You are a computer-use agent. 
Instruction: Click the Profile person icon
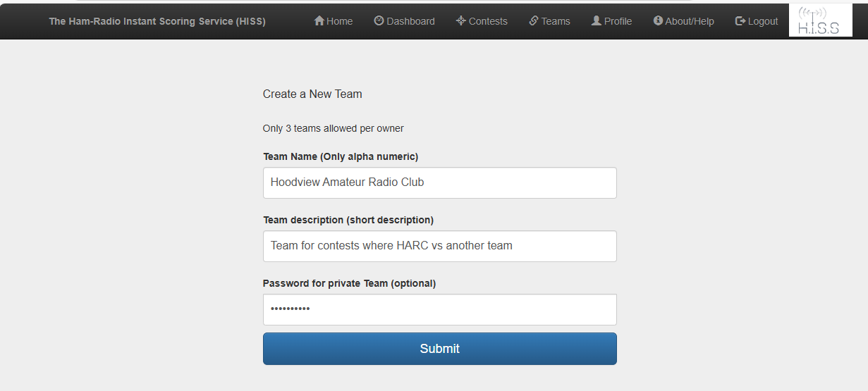597,21
